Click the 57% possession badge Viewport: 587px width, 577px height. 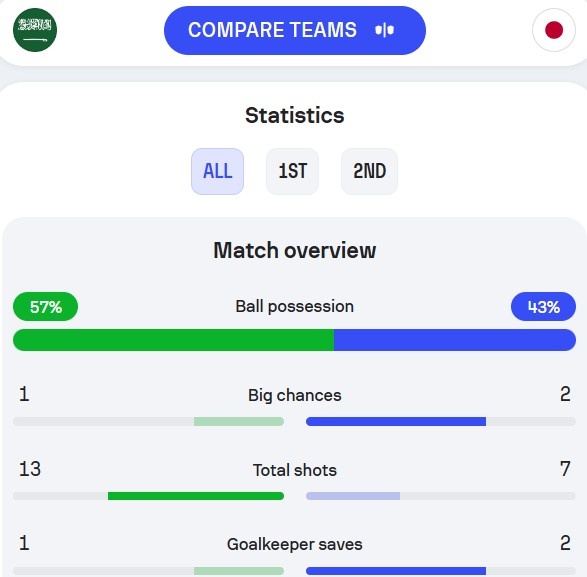[45, 307]
